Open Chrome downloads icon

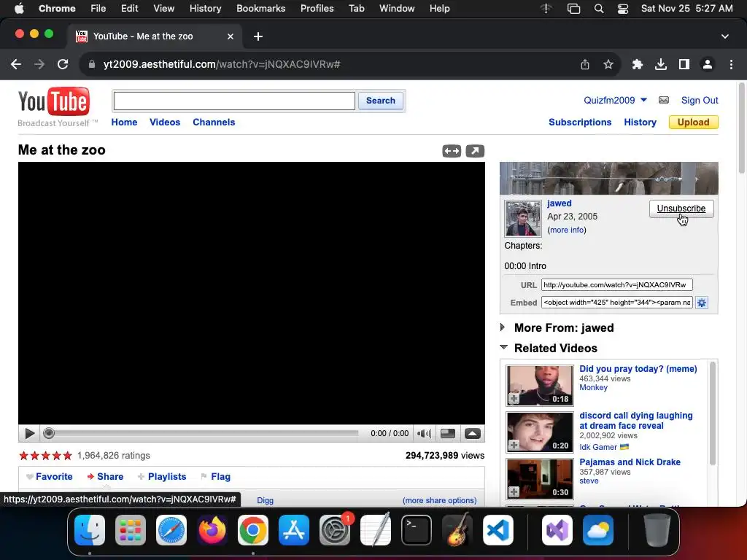click(661, 64)
